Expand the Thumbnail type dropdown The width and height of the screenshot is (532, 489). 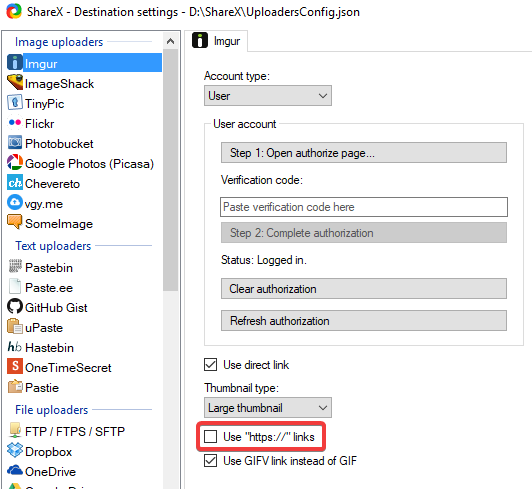click(x=268, y=408)
